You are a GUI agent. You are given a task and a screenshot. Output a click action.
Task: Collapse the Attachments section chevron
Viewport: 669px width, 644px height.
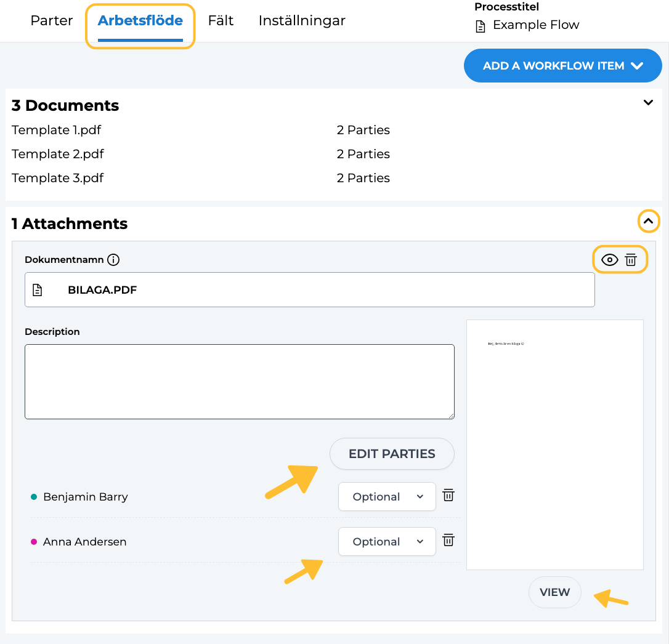648,221
